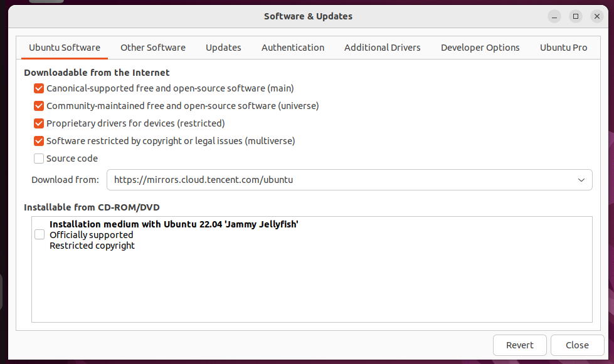
Task: Click the Software & Updates title text
Action: coord(308,16)
